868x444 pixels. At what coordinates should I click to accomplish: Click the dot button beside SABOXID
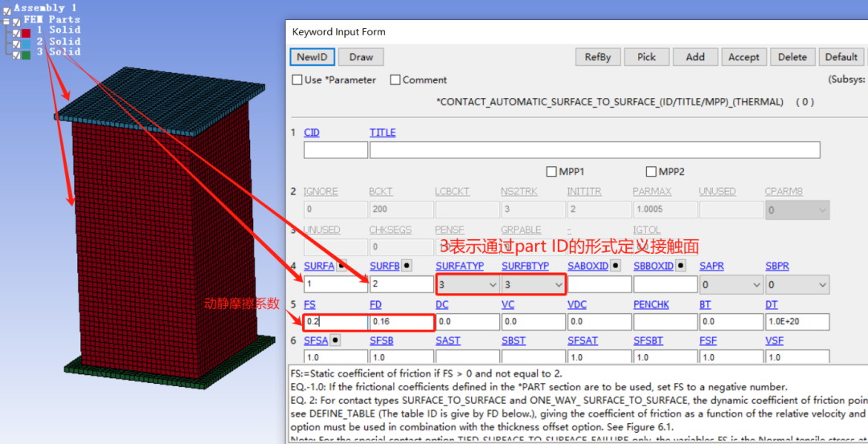tap(615, 266)
